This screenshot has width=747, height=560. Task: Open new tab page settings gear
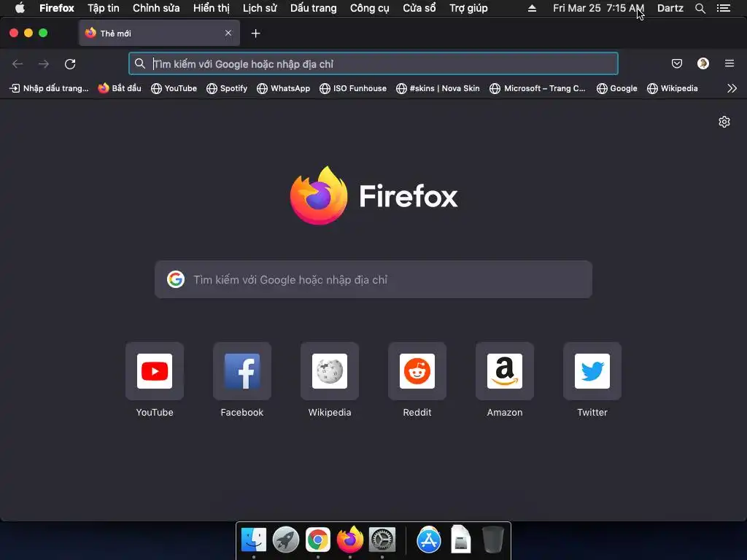724,122
